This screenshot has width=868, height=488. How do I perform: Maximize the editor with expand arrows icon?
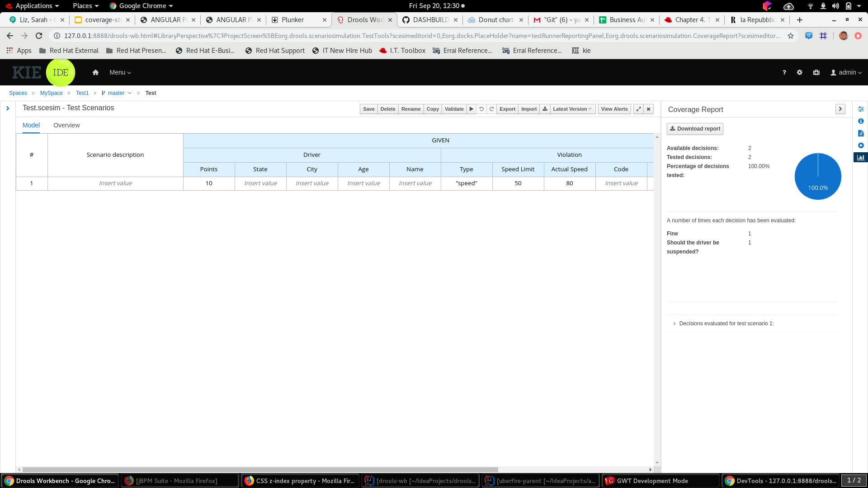point(638,109)
